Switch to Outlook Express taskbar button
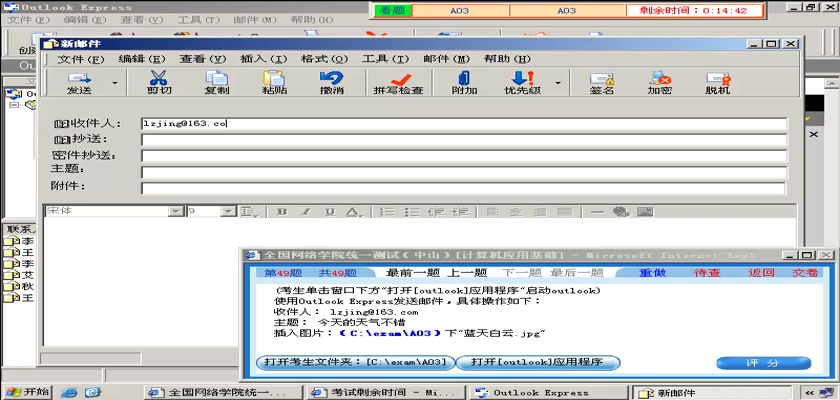This screenshot has height=400, width=840. 548,392
